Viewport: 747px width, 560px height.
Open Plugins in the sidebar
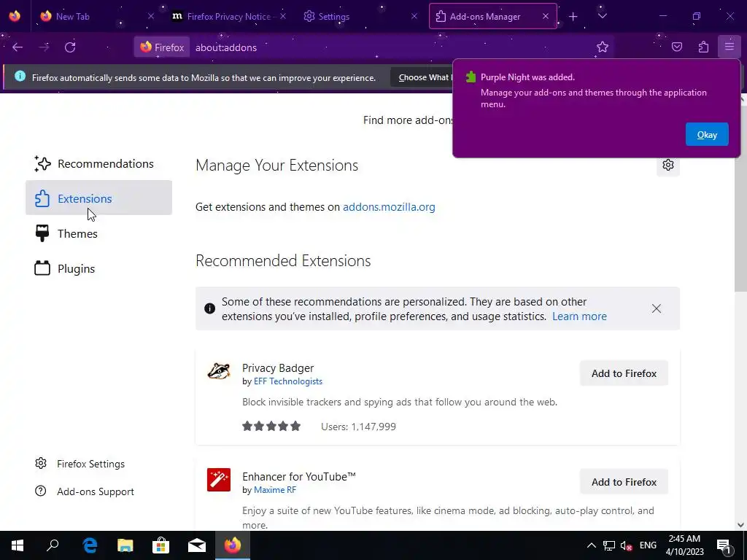[98, 268]
